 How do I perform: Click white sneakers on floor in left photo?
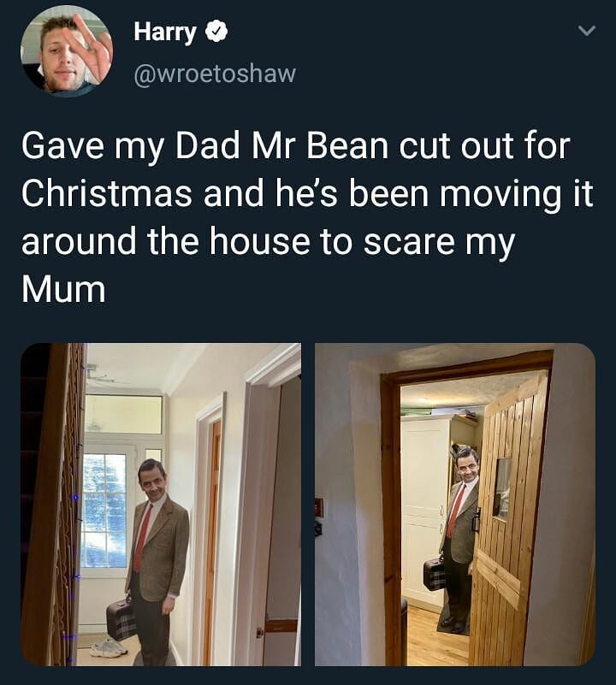pos(109,647)
